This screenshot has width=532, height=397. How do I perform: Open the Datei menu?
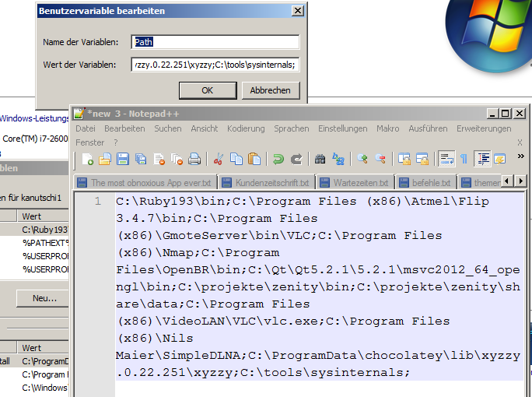point(85,128)
